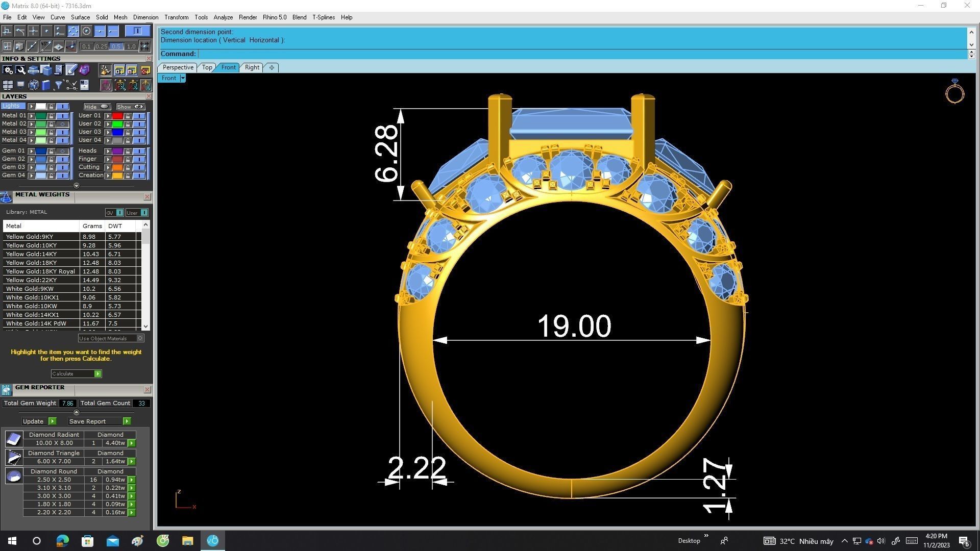Toggle the Center snap icon
This screenshot has width=980, height=551.
click(86, 31)
